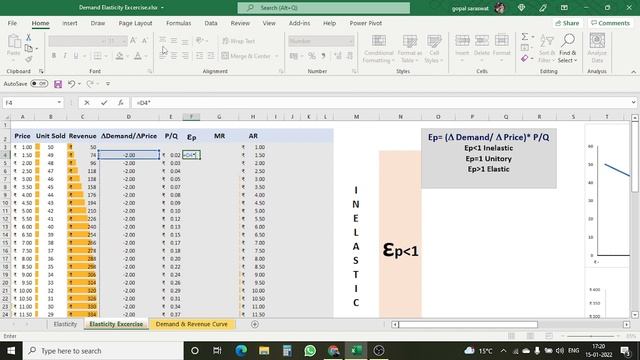Open the Borders dropdown
This screenshot has width=640, height=360.
[x=106, y=56]
